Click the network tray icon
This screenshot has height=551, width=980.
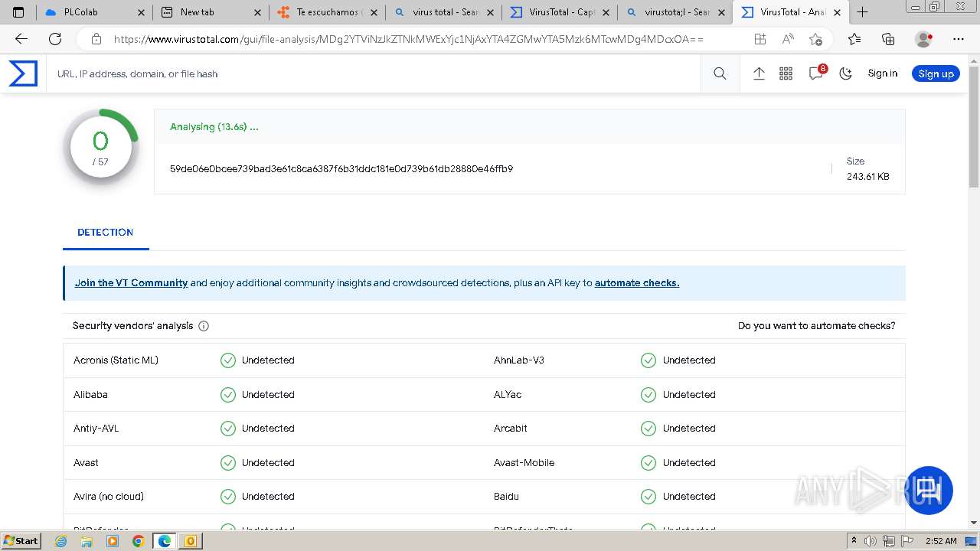pos(888,541)
